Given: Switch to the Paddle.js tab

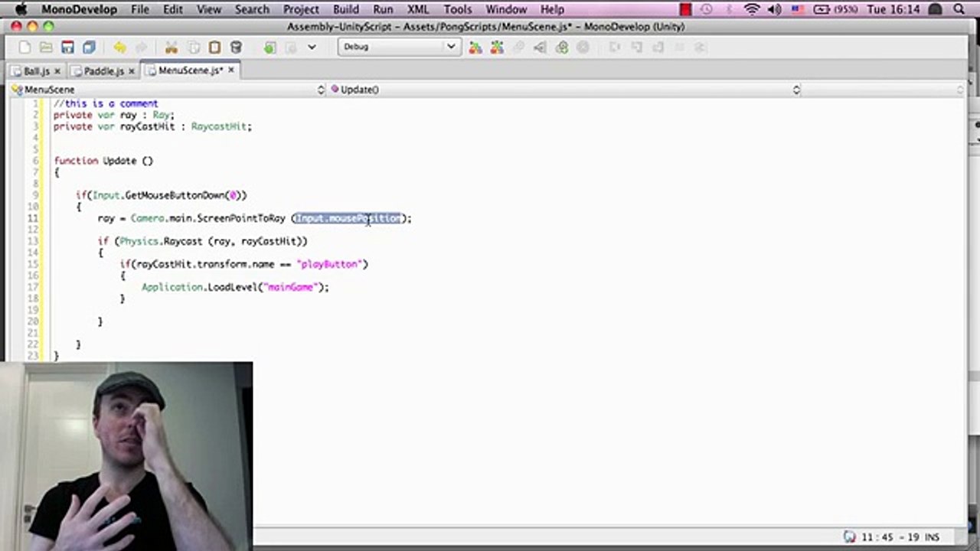Looking at the screenshot, I should pyautogui.click(x=103, y=71).
